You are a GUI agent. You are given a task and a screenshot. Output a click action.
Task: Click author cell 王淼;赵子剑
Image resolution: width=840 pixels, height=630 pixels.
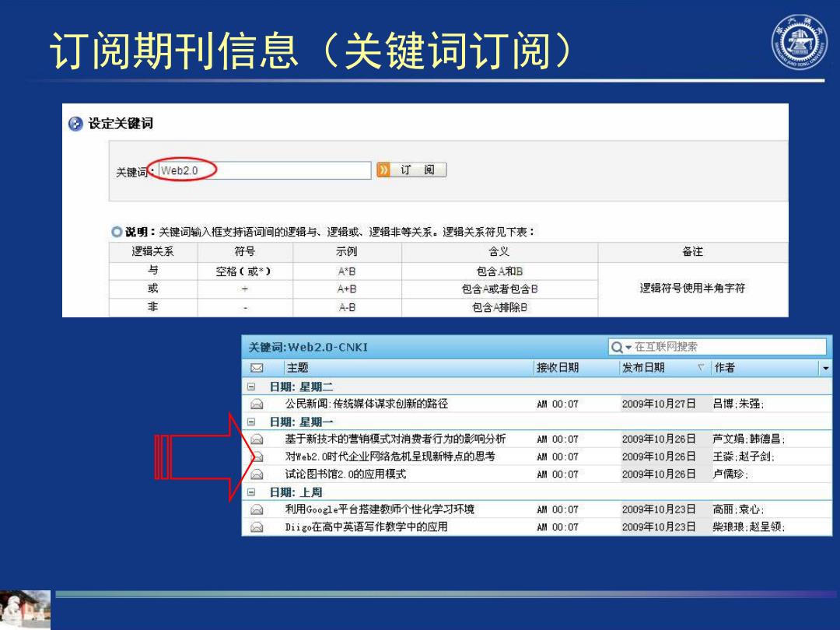[744, 457]
